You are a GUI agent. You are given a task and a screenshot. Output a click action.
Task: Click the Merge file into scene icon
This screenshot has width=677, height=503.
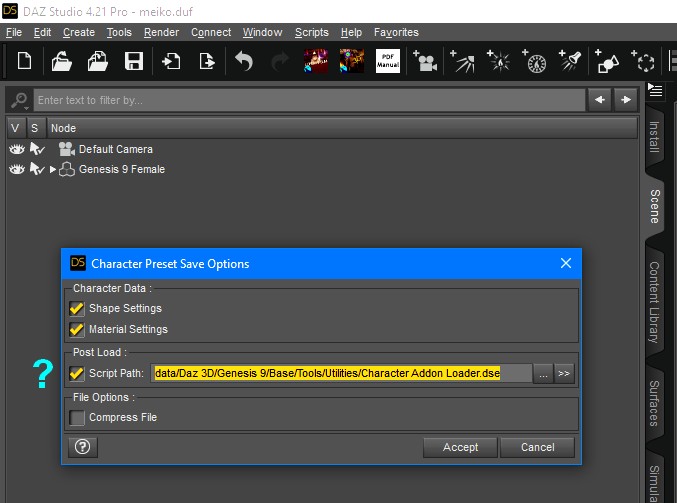[98, 61]
